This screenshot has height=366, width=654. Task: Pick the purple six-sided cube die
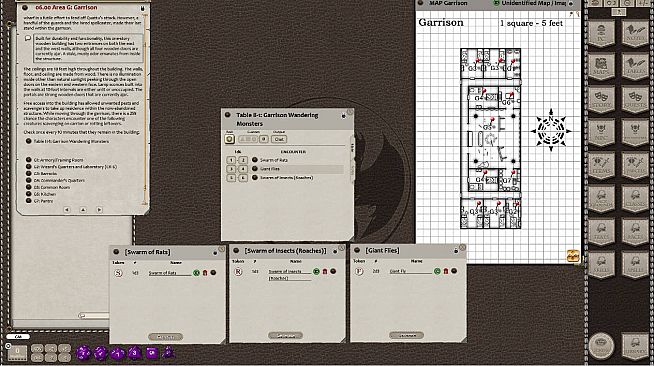click(x=151, y=353)
